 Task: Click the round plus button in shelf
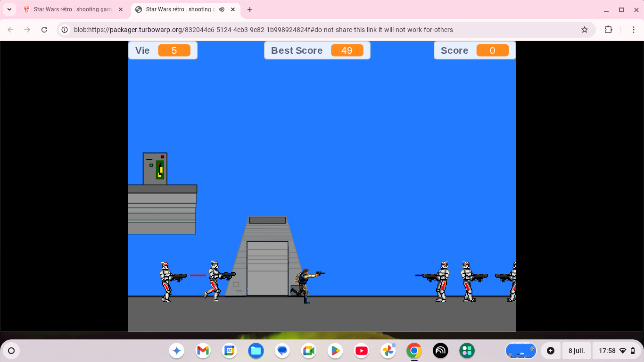pos(551,351)
